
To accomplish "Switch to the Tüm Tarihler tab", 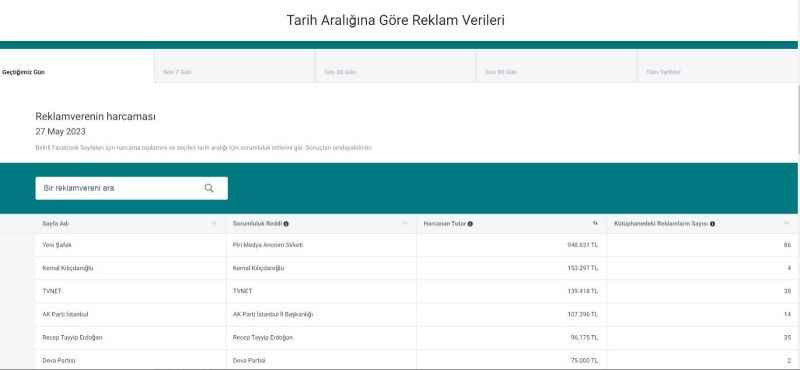I will click(x=718, y=66).
